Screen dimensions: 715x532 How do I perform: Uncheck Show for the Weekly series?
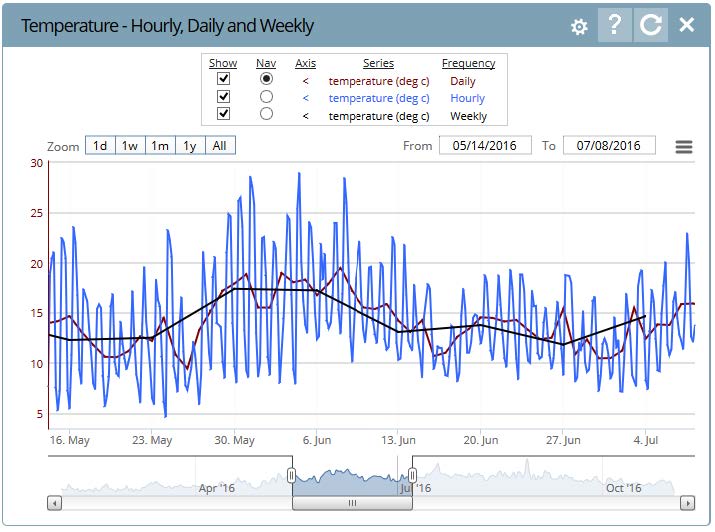tap(224, 115)
